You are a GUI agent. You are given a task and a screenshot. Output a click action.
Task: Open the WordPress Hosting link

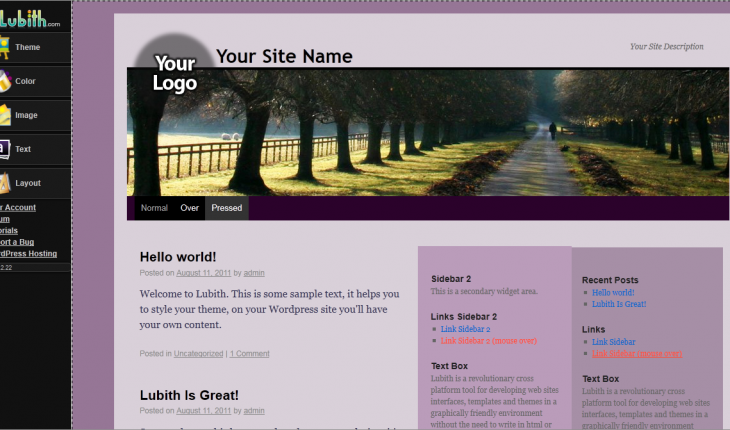tap(28, 254)
